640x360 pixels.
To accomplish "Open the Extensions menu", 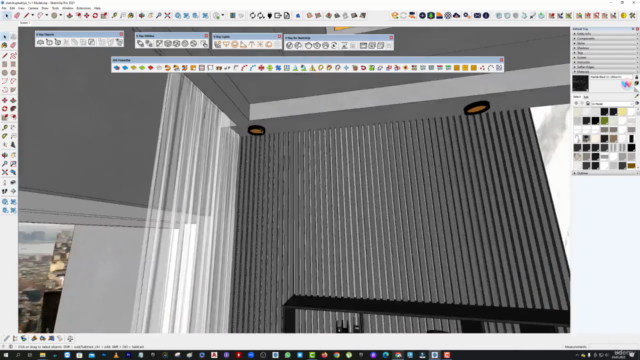I will point(84,8).
